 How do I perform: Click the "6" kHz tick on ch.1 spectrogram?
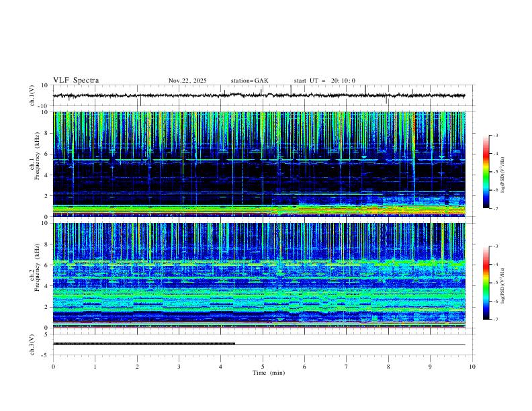pyautogui.click(x=46, y=154)
